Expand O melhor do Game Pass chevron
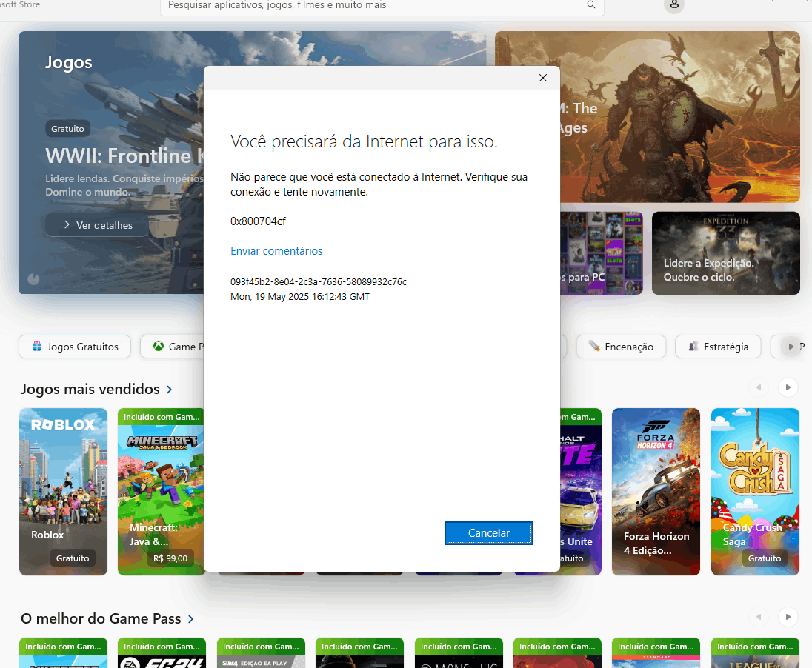812x668 pixels. (x=190, y=619)
